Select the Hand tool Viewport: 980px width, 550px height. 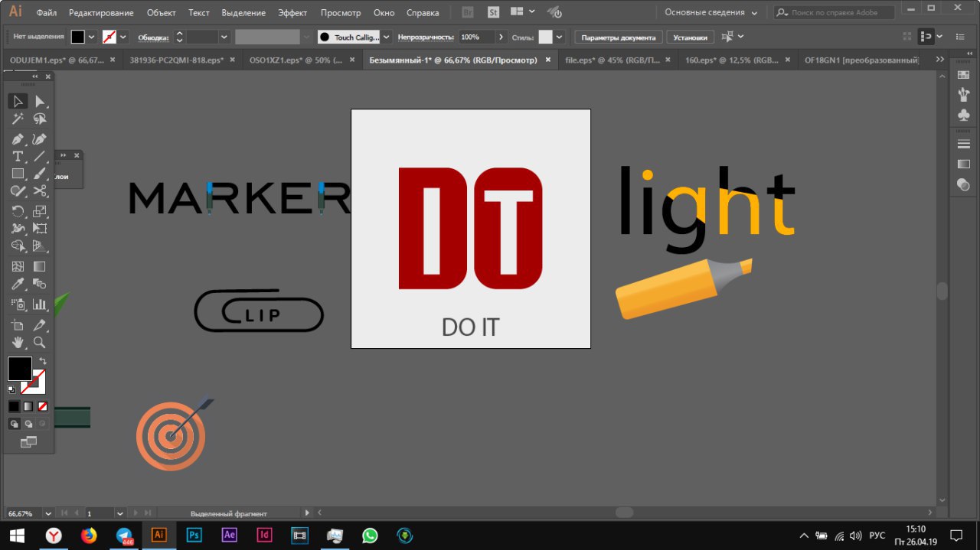click(18, 342)
